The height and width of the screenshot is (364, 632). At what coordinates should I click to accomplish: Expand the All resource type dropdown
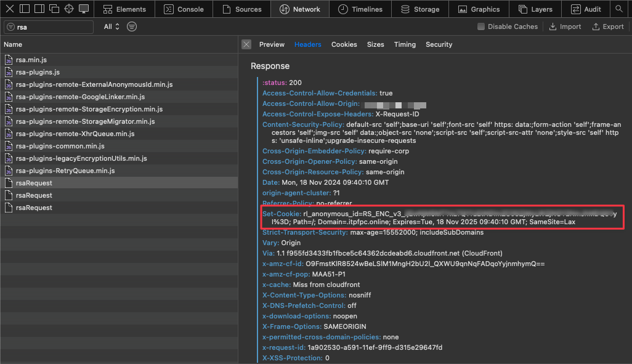coord(111,26)
